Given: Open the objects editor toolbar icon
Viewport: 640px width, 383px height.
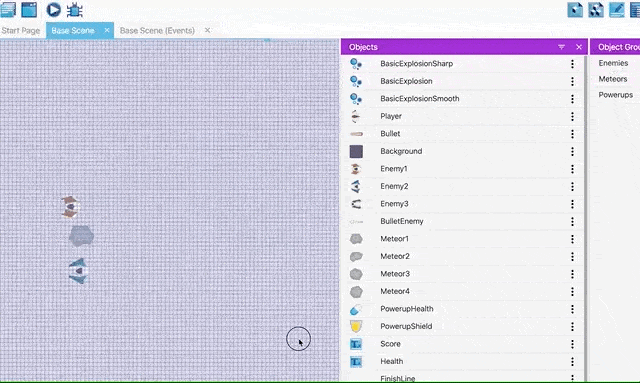Looking at the screenshot, I should (x=575, y=9).
